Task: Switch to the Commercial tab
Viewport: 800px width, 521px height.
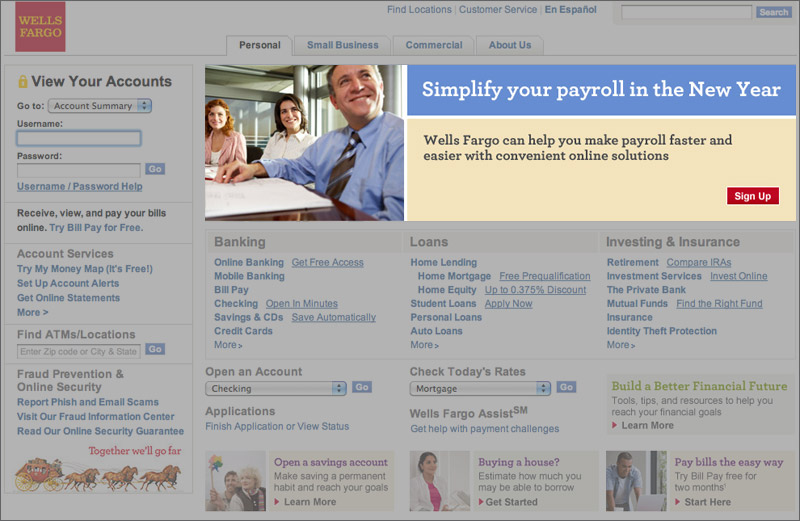Action: pyautogui.click(x=434, y=45)
